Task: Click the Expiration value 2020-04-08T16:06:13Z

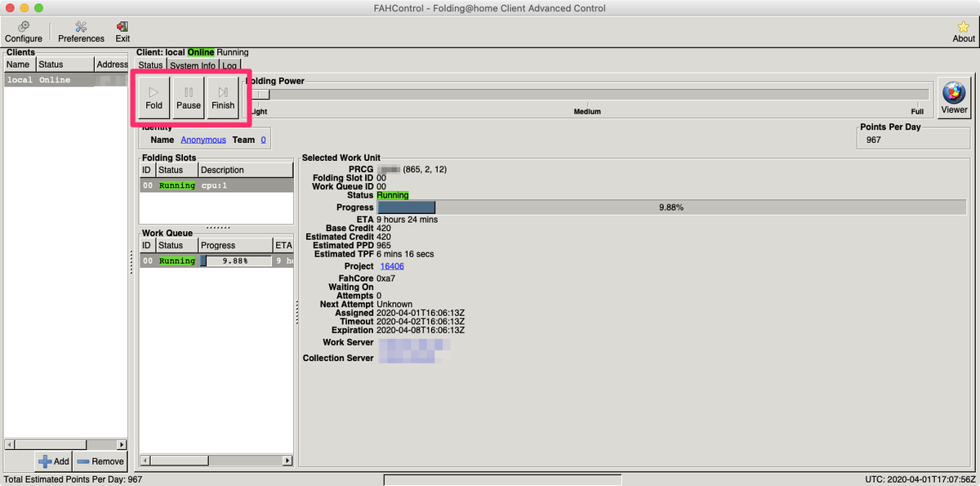Action: click(421, 330)
